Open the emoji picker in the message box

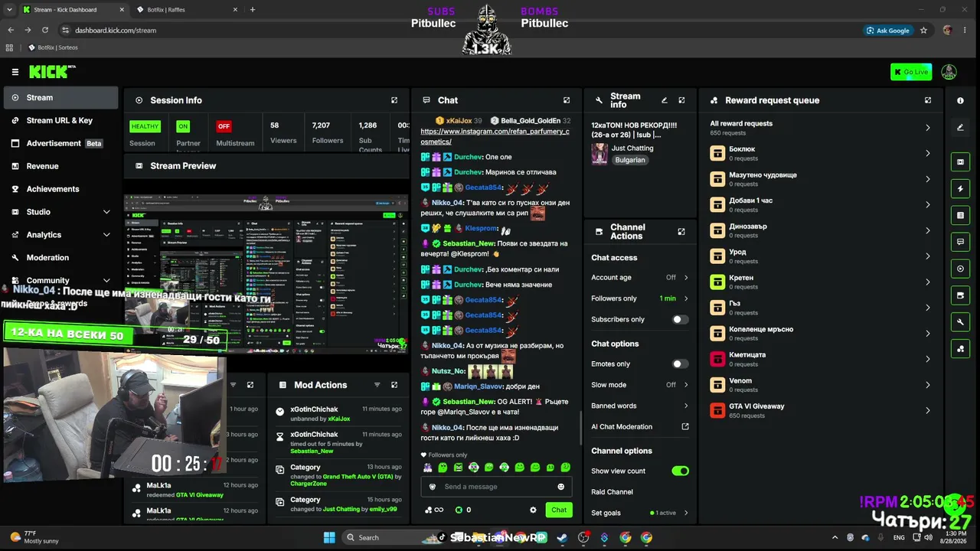(x=560, y=487)
